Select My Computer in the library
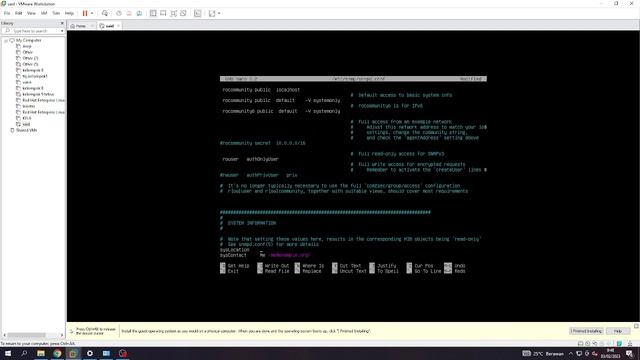Image resolution: width=640 pixels, height=360 pixels. (29, 40)
